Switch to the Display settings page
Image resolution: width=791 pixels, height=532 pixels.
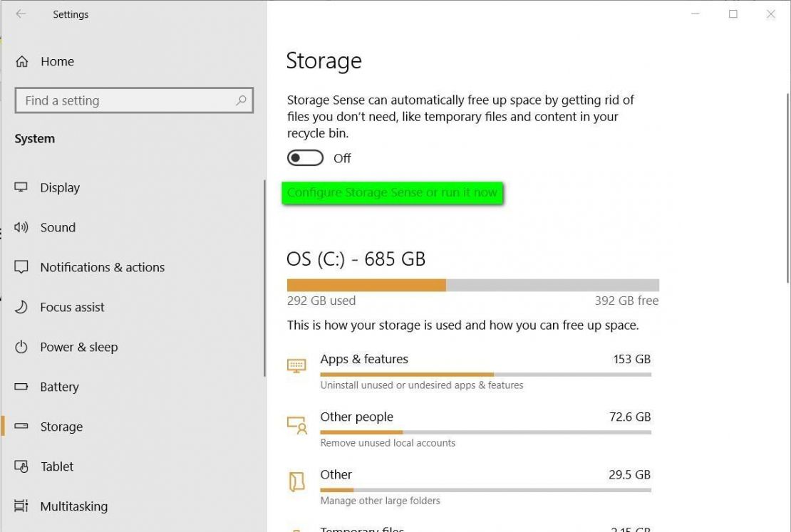pyautogui.click(x=60, y=187)
